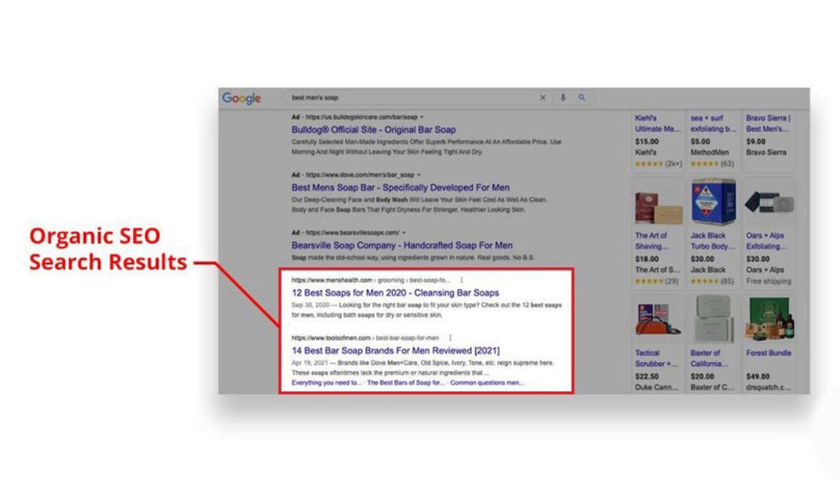
Task: Click The Art of S... rating (29)
Action: click(x=657, y=281)
